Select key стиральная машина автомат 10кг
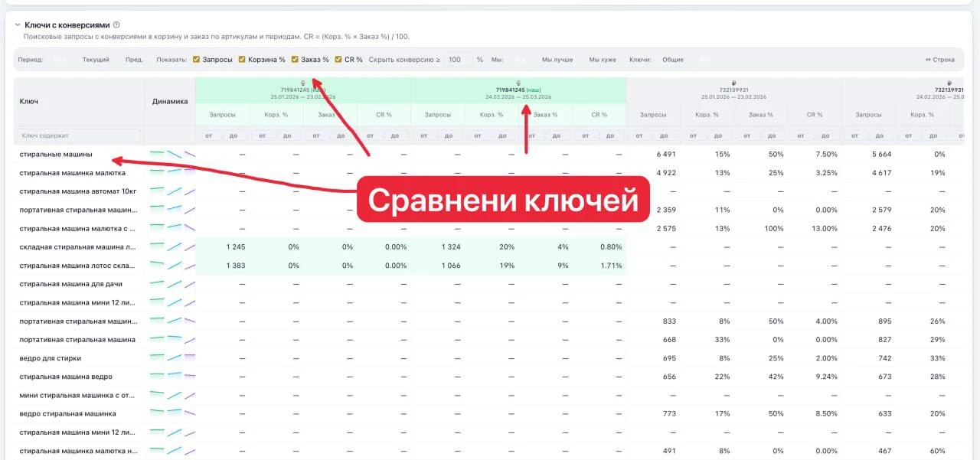 78,191
